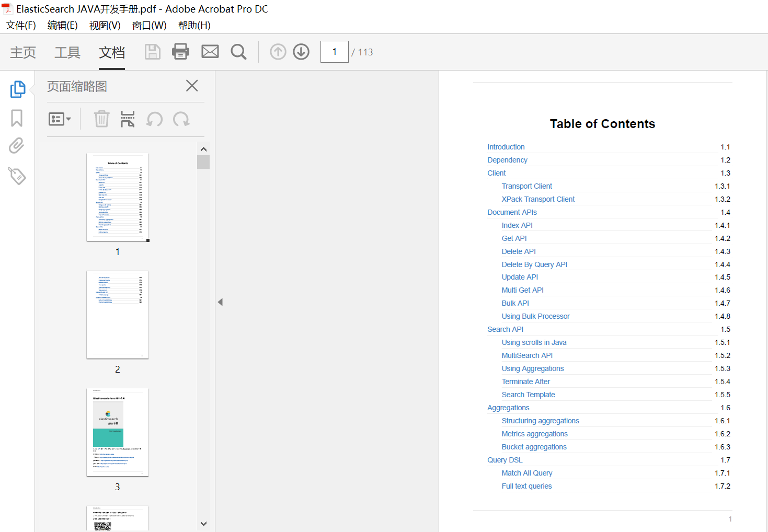
Task: Rotate page counterclockwise icon
Action: [154, 119]
